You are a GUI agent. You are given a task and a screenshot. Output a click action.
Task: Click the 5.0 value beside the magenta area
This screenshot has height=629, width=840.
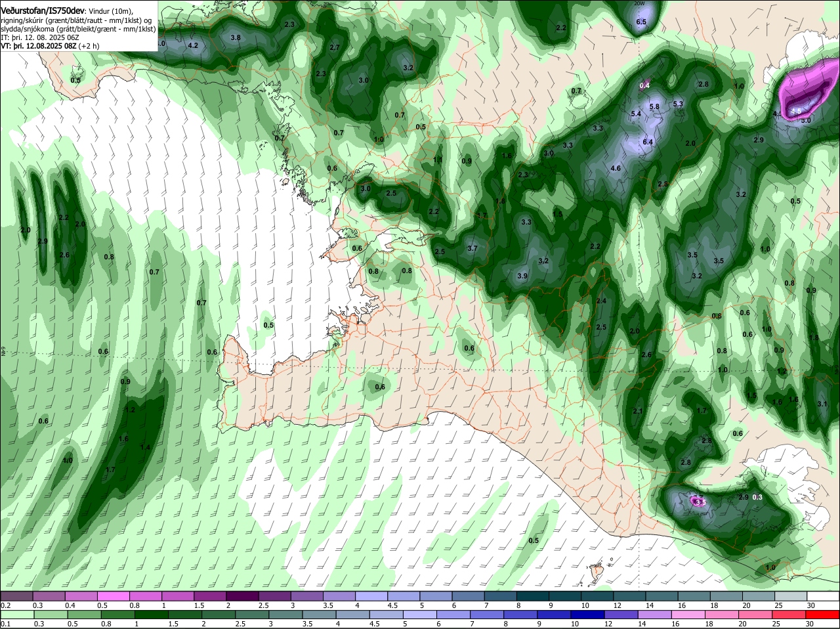806,120
